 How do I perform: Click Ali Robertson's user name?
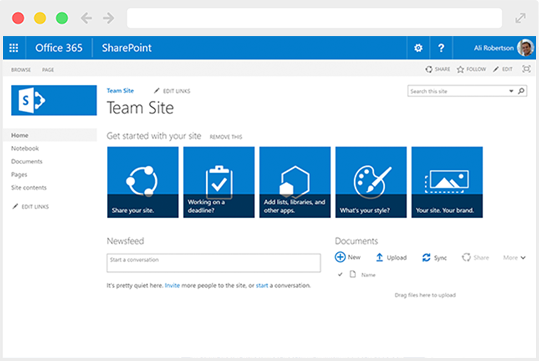point(494,48)
